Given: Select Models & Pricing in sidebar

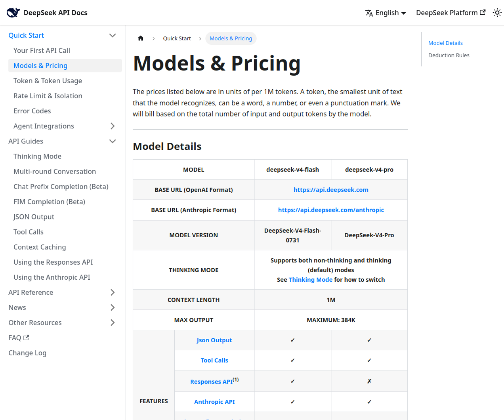Looking at the screenshot, I should (65, 65).
